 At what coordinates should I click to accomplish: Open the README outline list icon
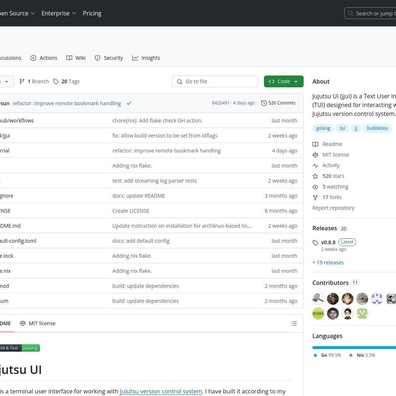click(x=294, y=323)
